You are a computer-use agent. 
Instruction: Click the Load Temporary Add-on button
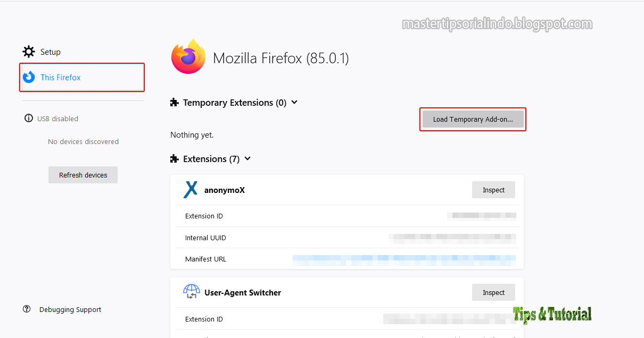click(x=473, y=119)
